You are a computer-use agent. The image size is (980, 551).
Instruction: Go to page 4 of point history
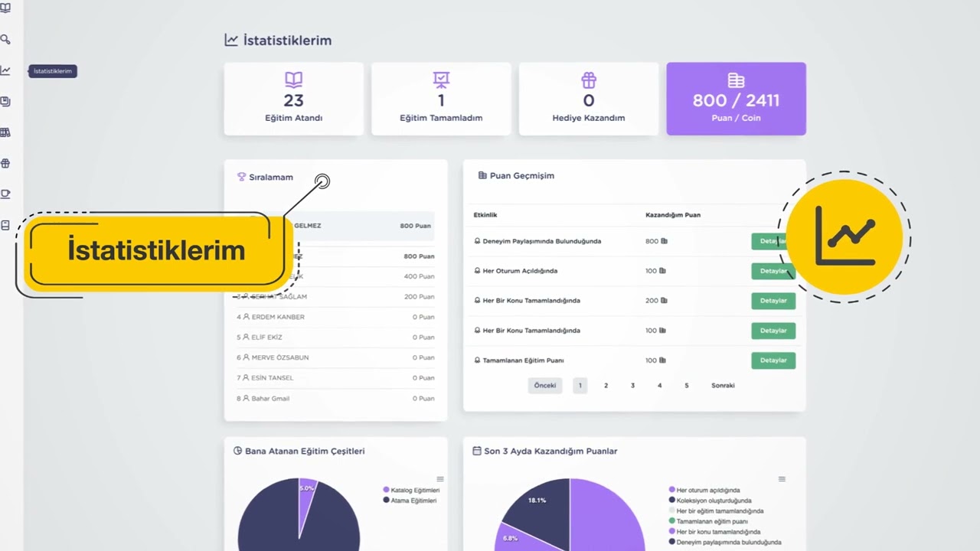click(659, 386)
